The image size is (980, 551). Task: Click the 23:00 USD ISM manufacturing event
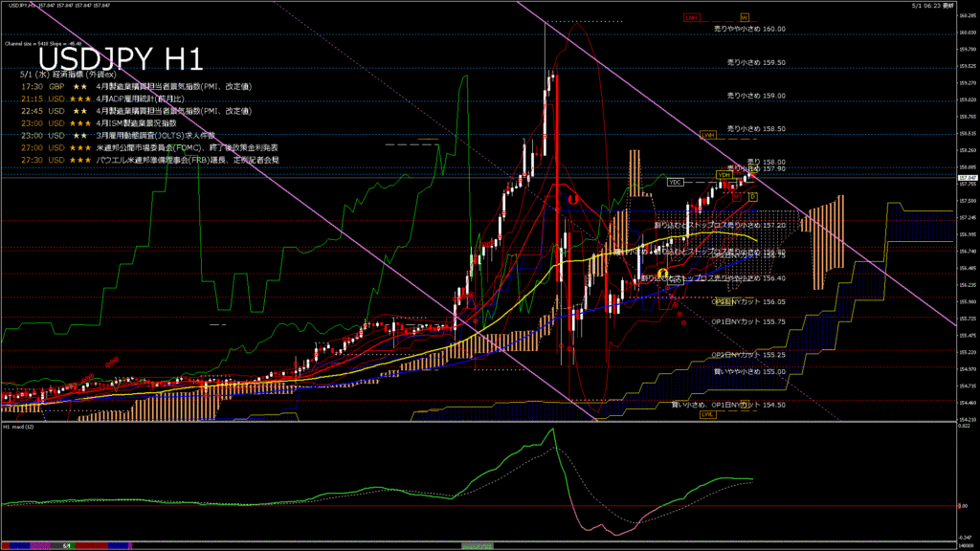click(99, 123)
